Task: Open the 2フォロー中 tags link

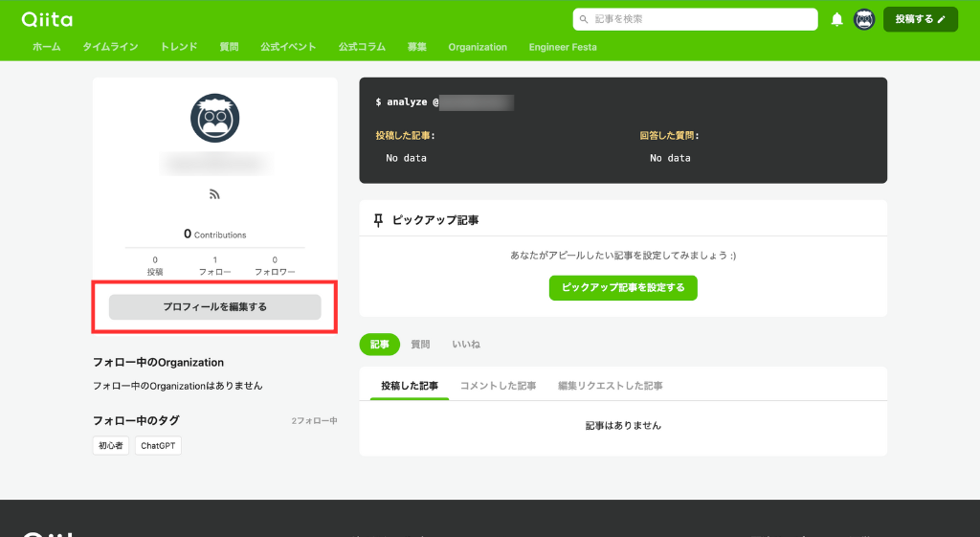Action: (x=314, y=421)
